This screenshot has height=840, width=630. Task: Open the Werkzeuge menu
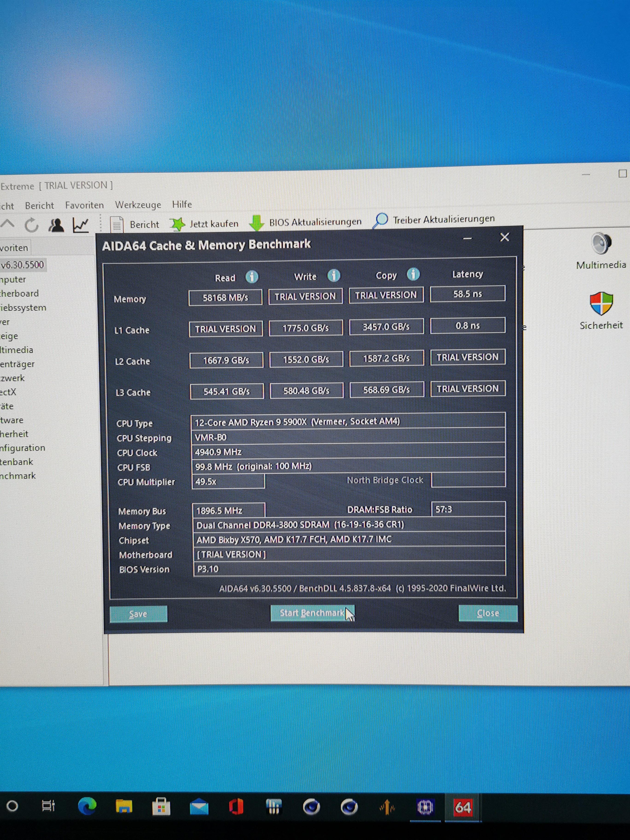pyautogui.click(x=138, y=205)
